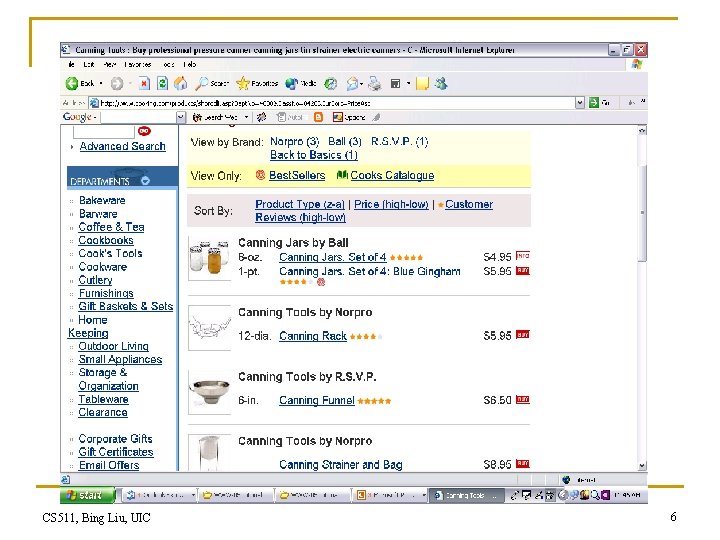Click the Departments header arrow icon
Viewport: 720px width, 540px height.
[146, 180]
